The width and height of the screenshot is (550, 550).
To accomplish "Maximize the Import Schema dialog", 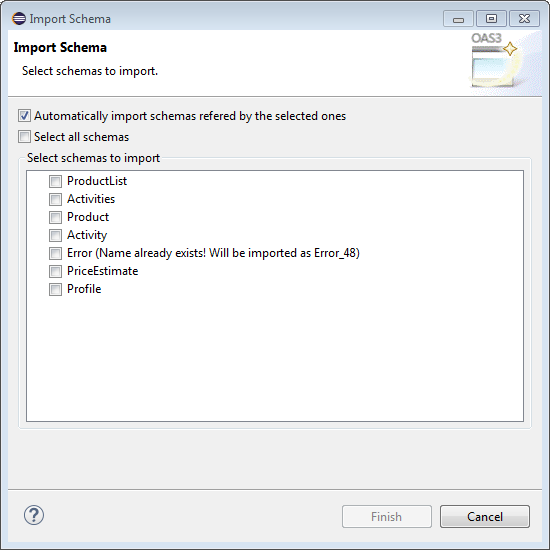I will click(491, 19).
